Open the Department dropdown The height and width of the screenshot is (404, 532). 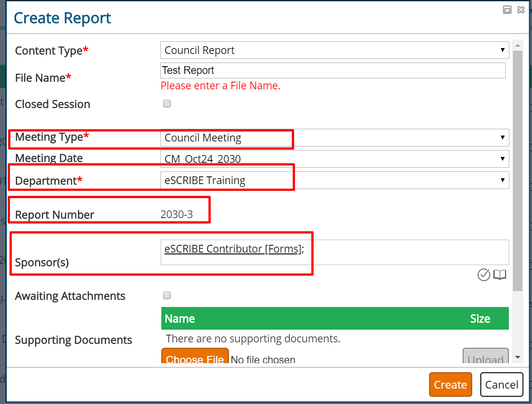pyautogui.click(x=334, y=180)
